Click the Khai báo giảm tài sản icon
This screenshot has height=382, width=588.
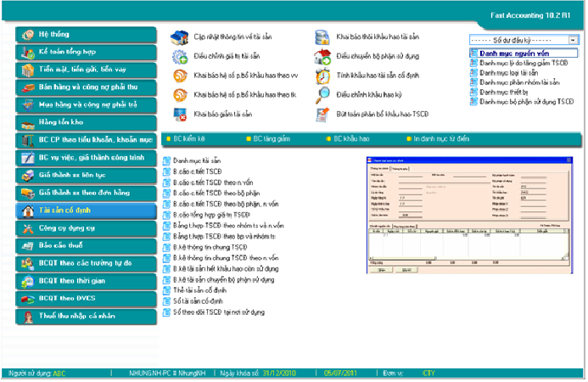coord(180,115)
